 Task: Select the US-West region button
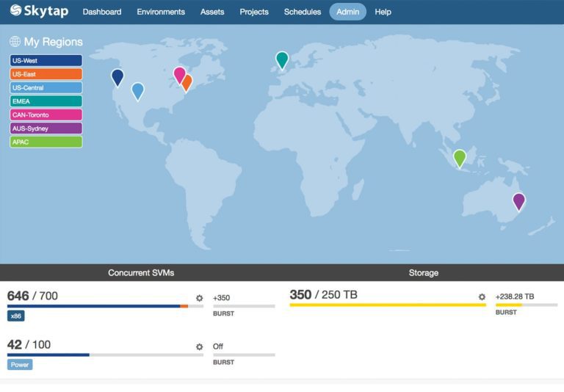(x=46, y=61)
